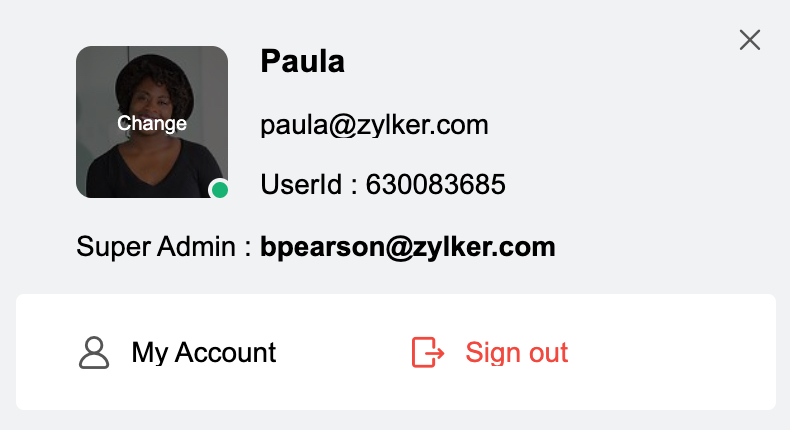
Task: Click the UserId number 630083685
Action: pos(435,184)
